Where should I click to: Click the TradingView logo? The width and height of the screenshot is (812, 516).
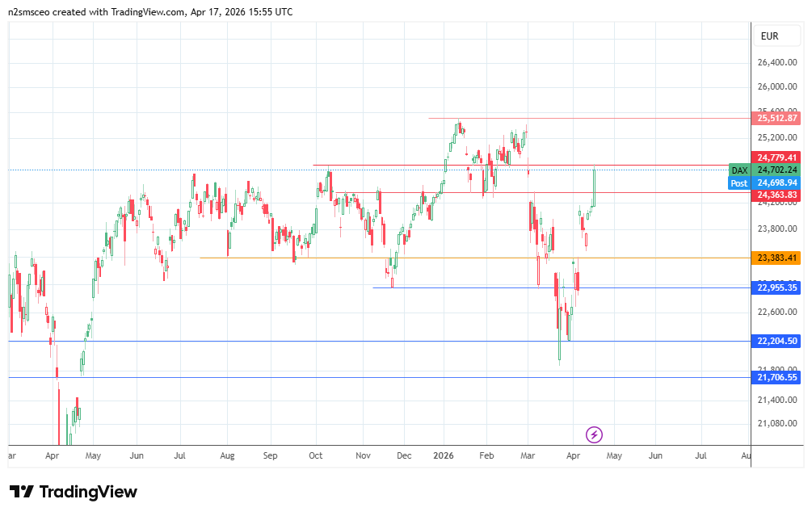click(74, 492)
